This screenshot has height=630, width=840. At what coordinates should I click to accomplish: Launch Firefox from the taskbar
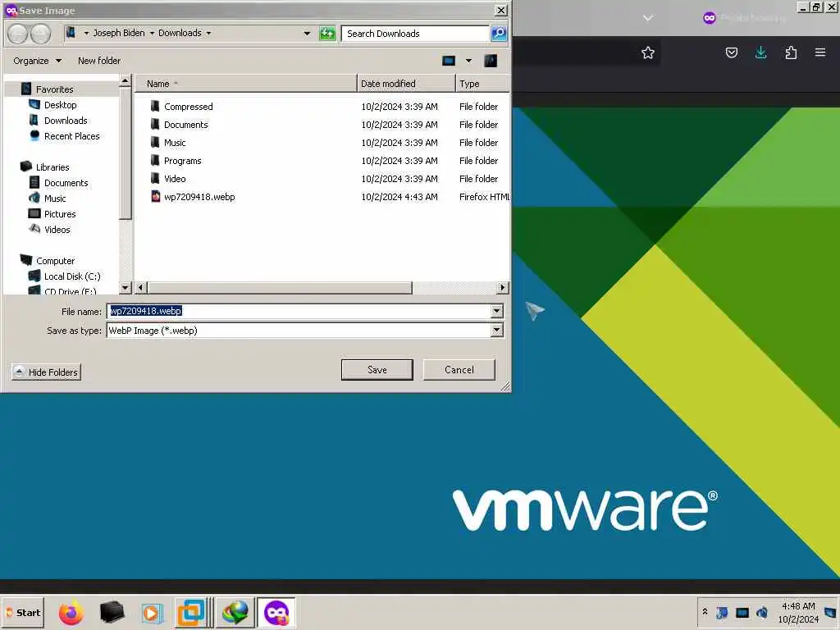click(x=71, y=612)
